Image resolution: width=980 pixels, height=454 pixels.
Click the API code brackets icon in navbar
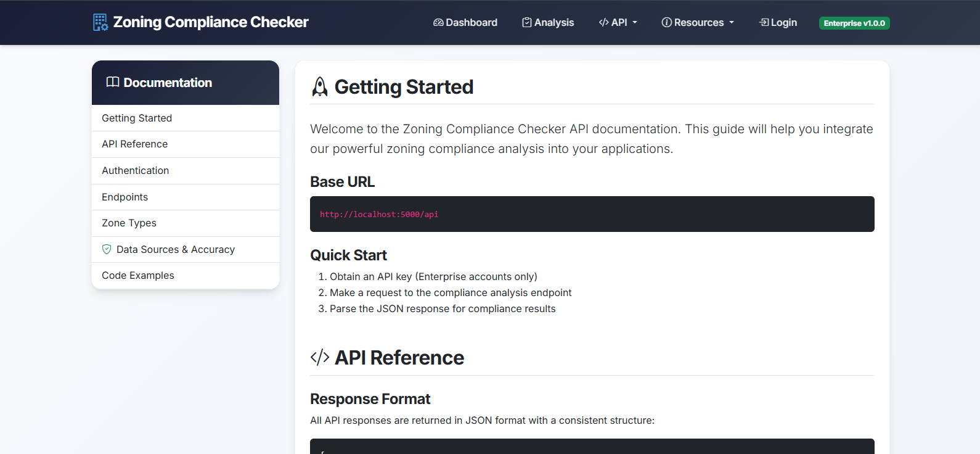tap(604, 22)
